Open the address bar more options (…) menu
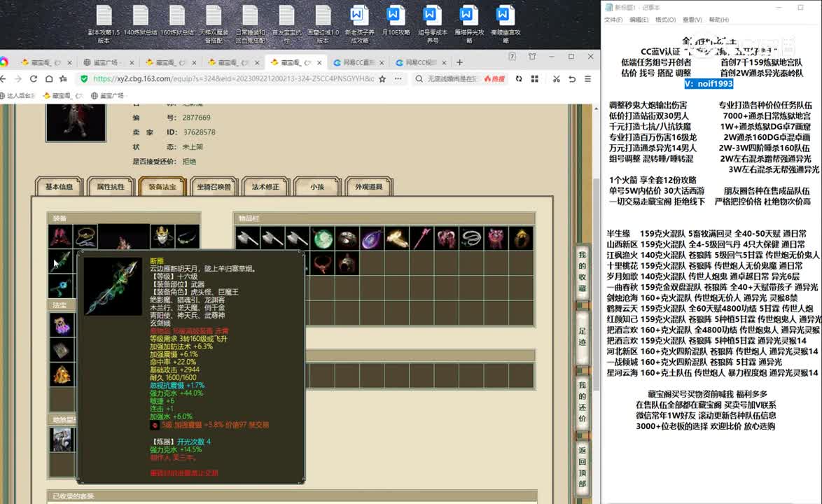The image size is (822, 504). click(x=398, y=78)
